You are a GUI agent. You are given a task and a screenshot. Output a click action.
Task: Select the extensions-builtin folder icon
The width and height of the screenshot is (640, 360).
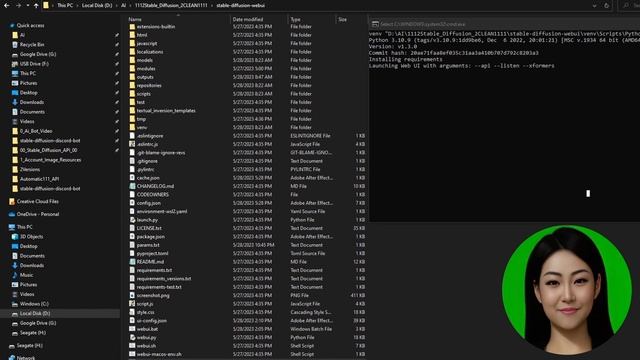pyautogui.click(x=132, y=27)
